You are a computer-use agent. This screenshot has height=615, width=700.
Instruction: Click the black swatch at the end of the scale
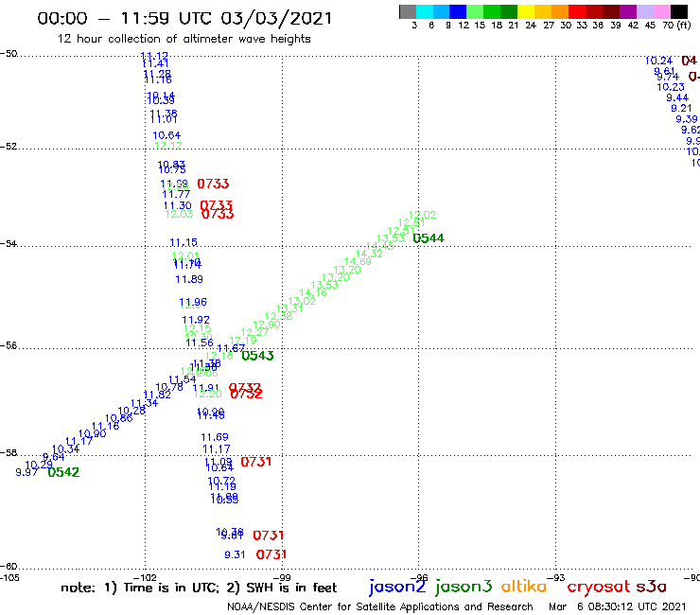point(679,11)
